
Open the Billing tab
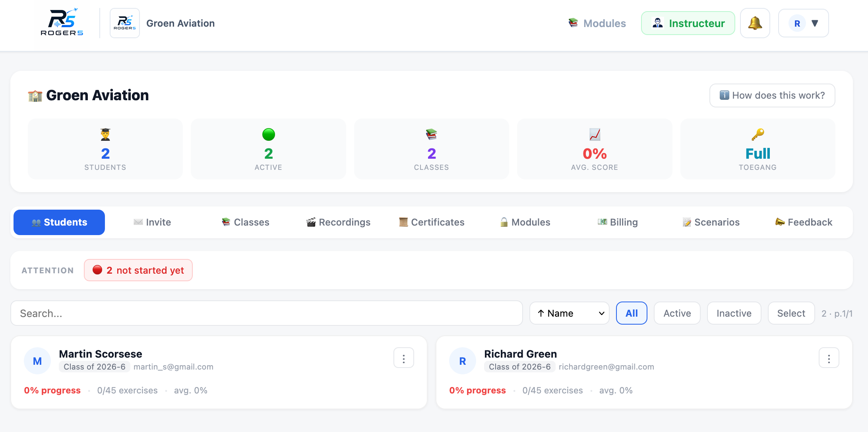[618, 222]
